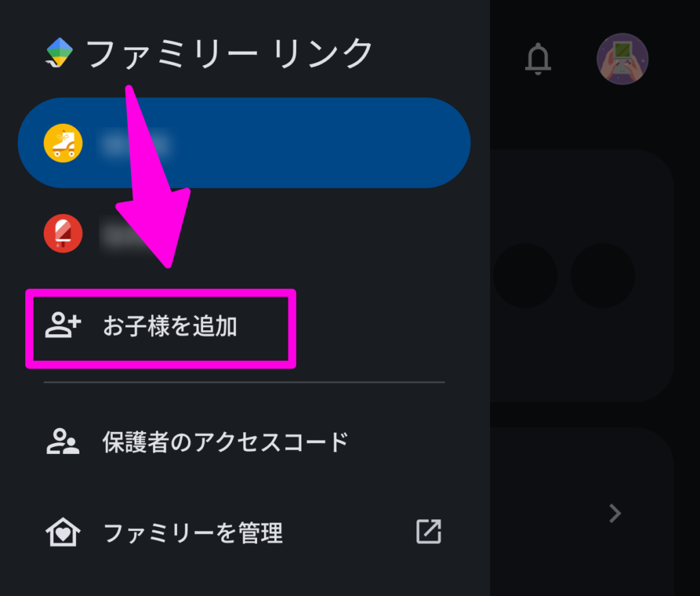Expand the chevron arrow on right card
700x596 pixels.
coord(615,513)
